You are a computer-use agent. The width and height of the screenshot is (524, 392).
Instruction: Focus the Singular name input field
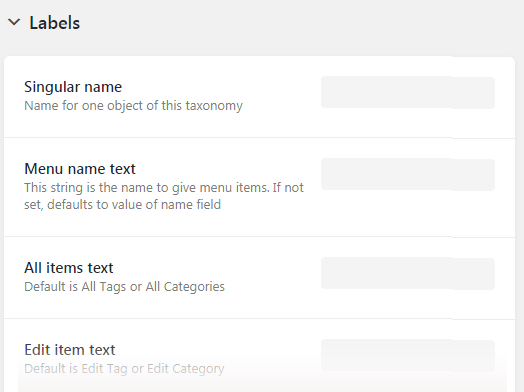(408, 92)
